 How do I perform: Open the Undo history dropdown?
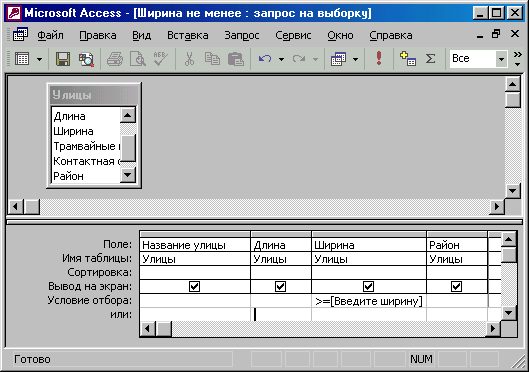coord(281,59)
